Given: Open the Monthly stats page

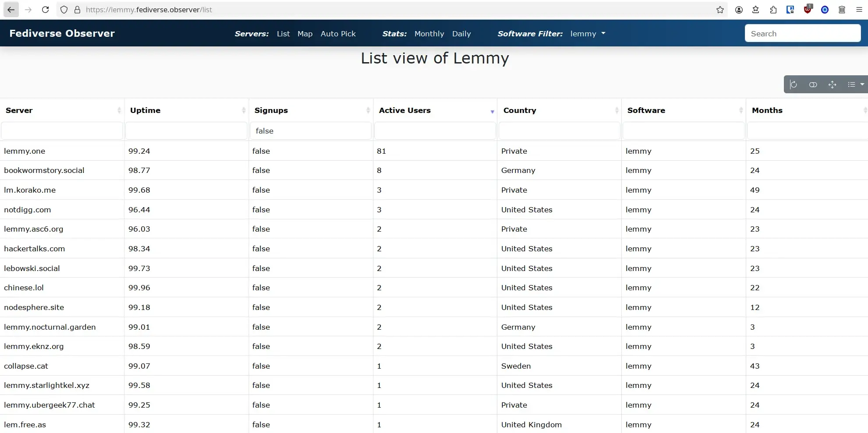Looking at the screenshot, I should pyautogui.click(x=429, y=34).
